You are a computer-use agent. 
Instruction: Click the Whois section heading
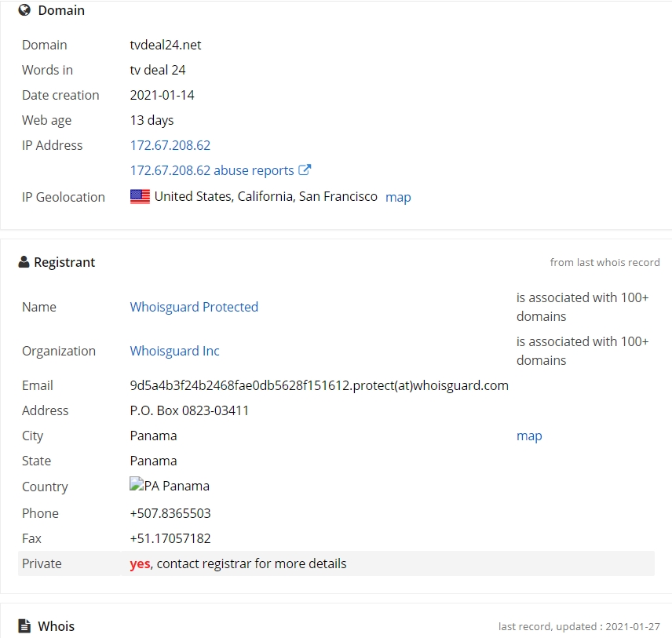point(57,626)
